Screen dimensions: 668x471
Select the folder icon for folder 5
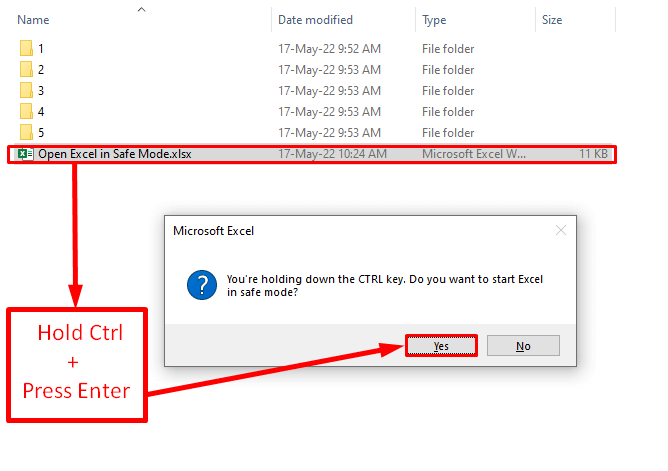tap(26, 132)
